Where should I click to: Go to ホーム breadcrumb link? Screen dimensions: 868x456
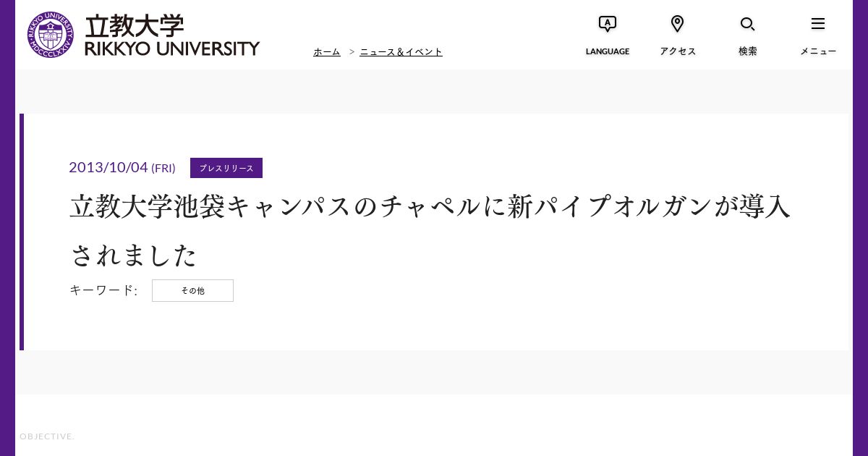pos(327,52)
